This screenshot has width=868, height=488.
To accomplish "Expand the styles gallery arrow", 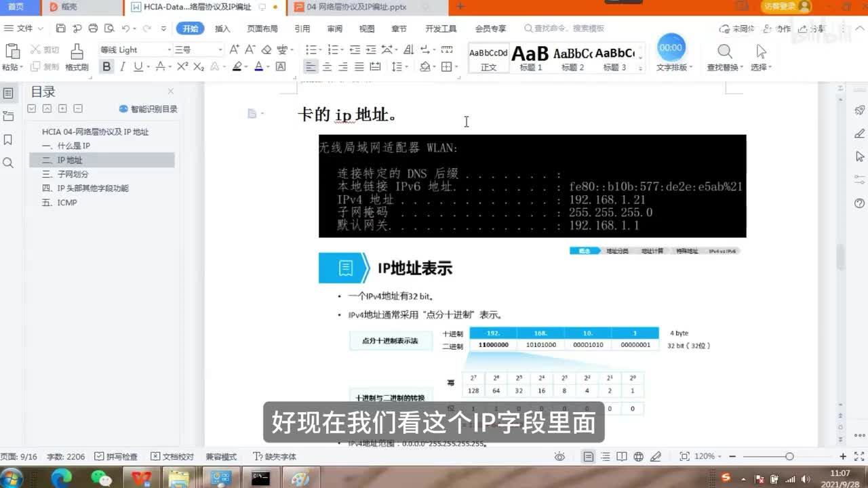I will tap(641, 68).
